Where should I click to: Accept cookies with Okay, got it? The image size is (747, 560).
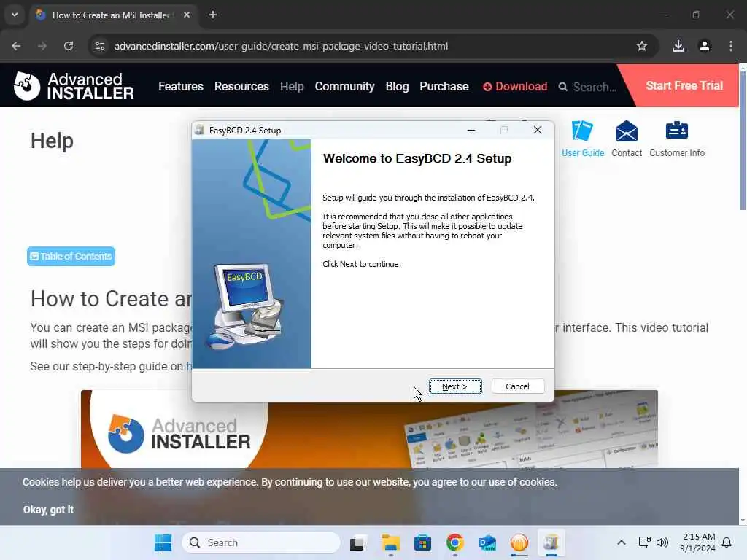point(48,510)
